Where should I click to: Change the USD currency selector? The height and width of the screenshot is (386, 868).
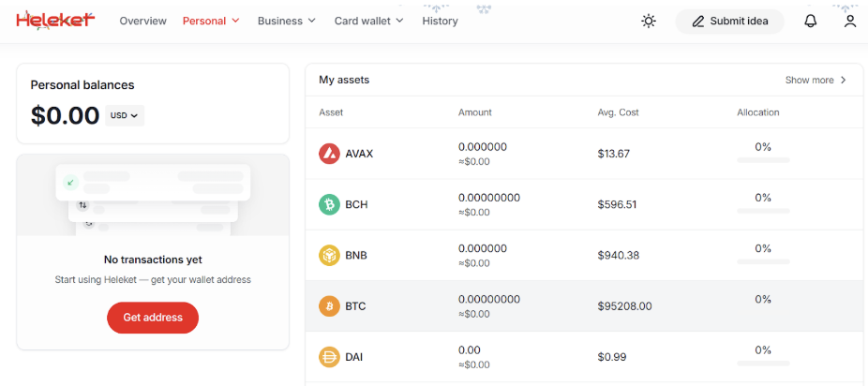click(x=125, y=116)
